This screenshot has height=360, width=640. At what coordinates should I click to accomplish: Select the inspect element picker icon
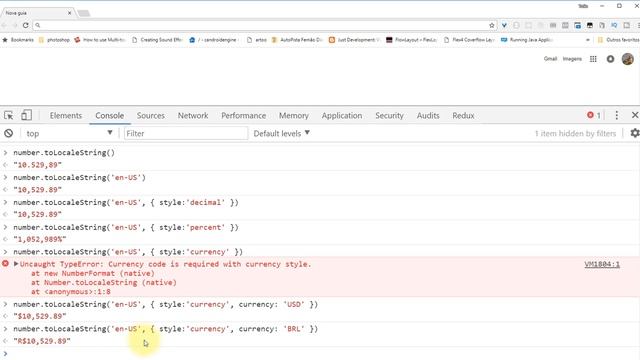[x=9, y=116]
